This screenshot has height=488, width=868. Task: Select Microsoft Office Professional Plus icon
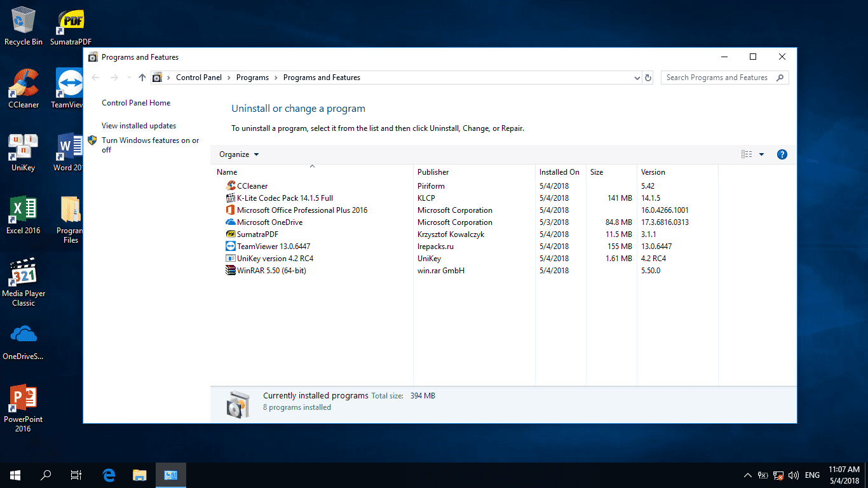coord(231,210)
